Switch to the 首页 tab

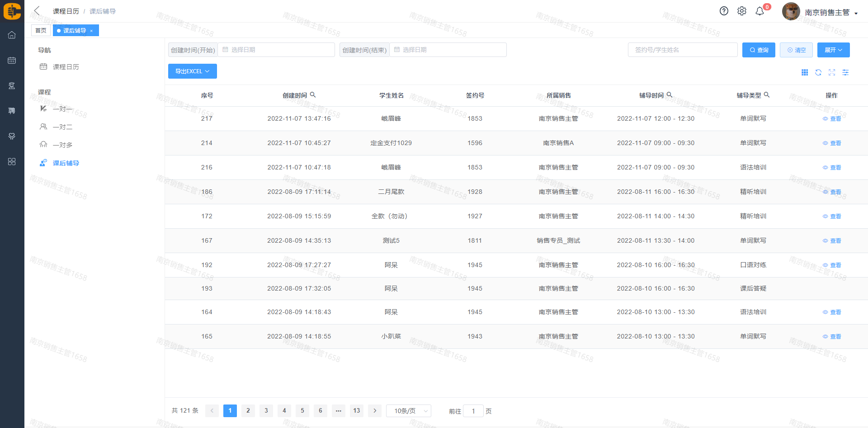click(x=41, y=31)
